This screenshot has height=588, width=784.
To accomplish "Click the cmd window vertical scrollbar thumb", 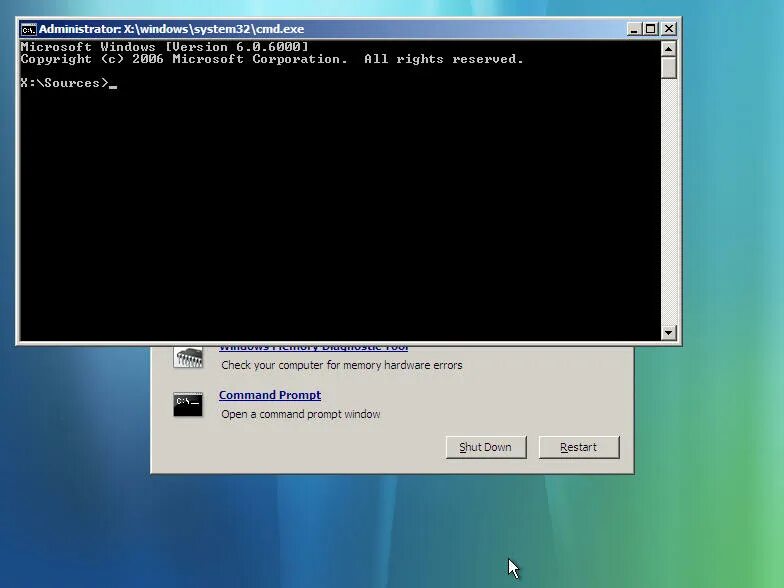I will (x=668, y=68).
